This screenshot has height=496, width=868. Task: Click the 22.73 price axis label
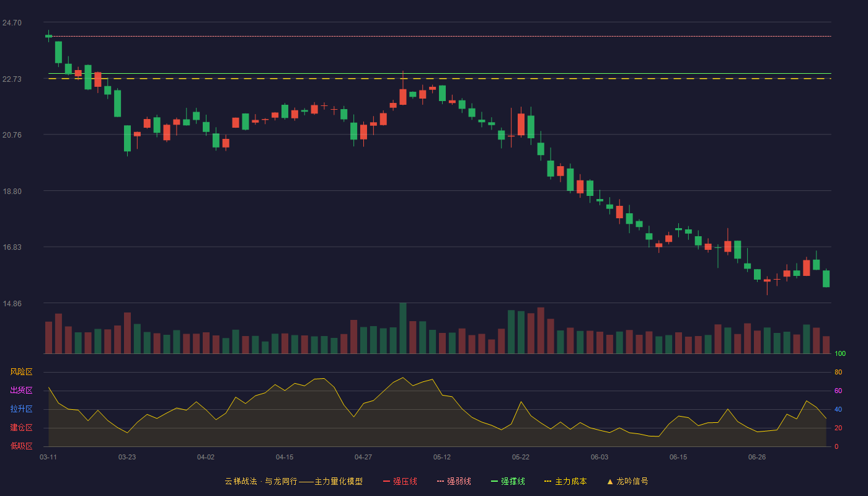[12, 79]
